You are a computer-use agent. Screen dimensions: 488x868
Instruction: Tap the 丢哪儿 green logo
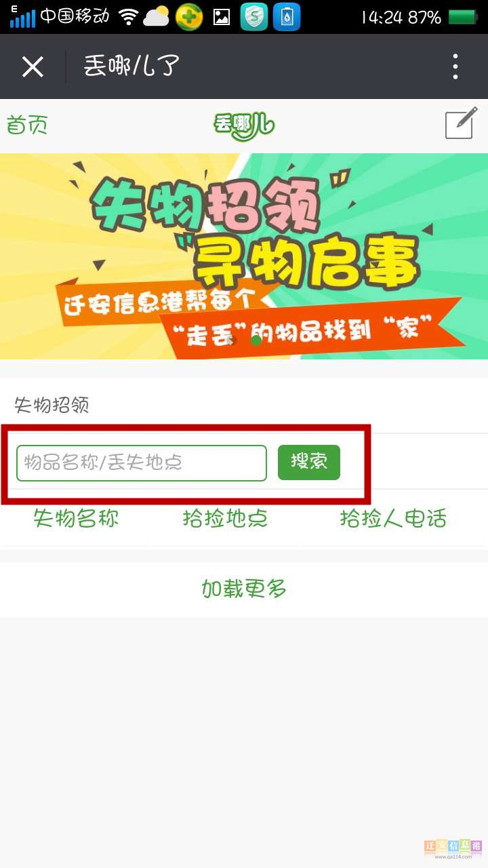243,126
